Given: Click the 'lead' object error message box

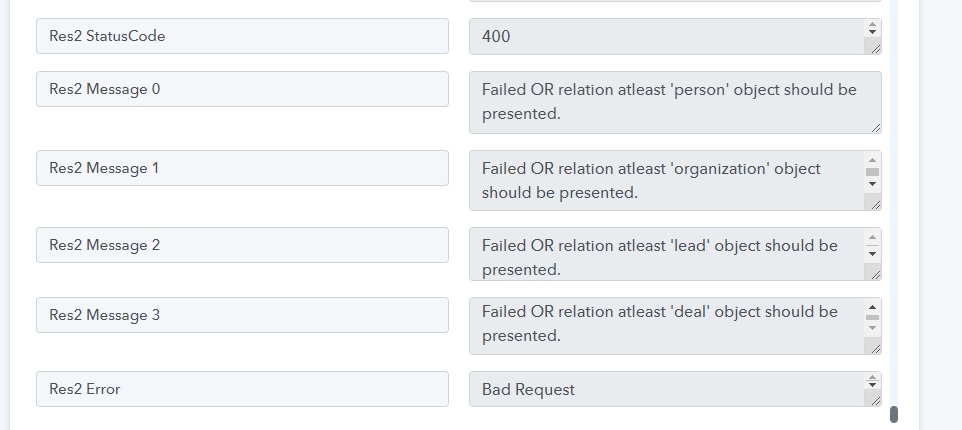Looking at the screenshot, I should pos(675,254).
